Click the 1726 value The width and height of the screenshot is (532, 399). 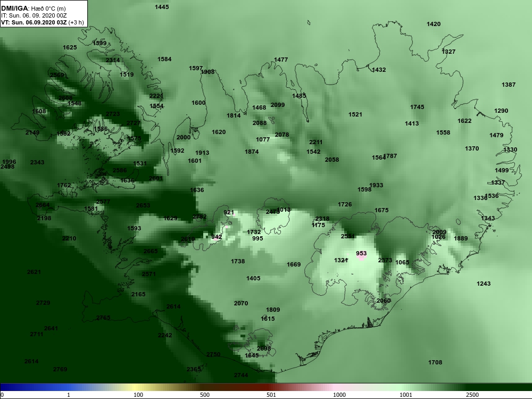(x=345, y=205)
